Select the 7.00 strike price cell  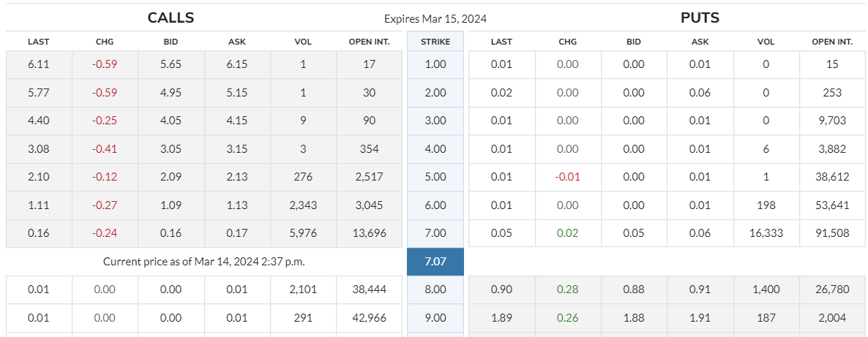tap(435, 233)
